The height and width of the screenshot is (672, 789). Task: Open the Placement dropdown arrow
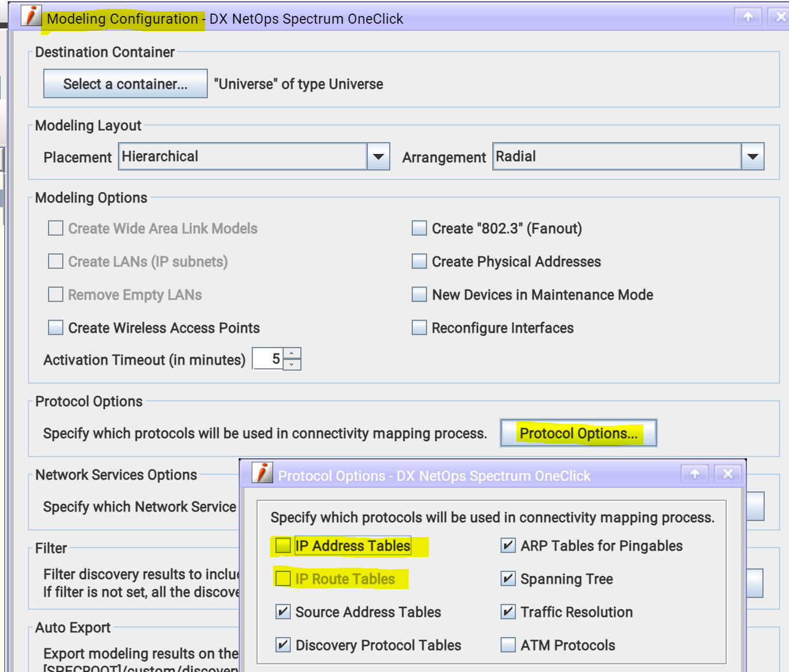click(x=378, y=157)
